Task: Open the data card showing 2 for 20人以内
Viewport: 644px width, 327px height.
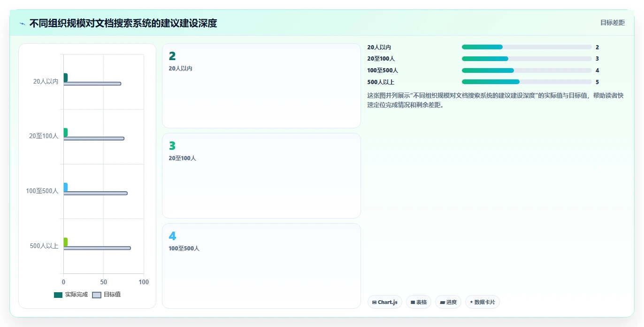Action: coord(261,86)
